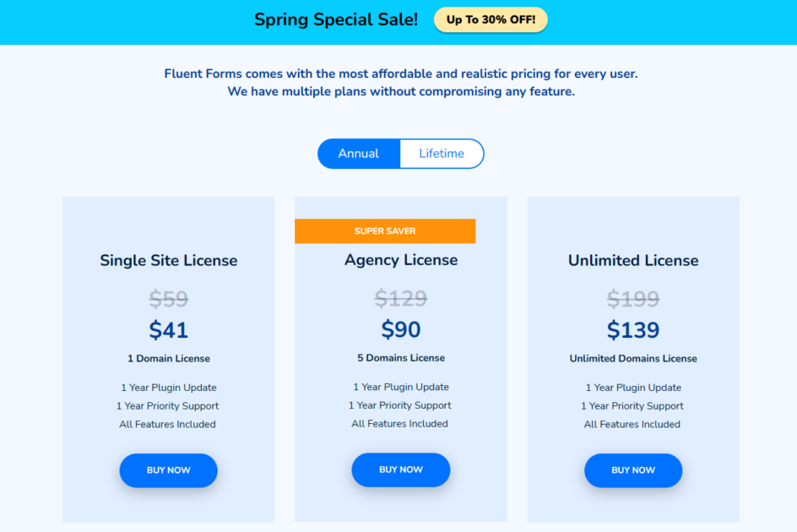Click the Spring Special Sale! banner heading
This screenshot has height=532, width=797.
336,19
